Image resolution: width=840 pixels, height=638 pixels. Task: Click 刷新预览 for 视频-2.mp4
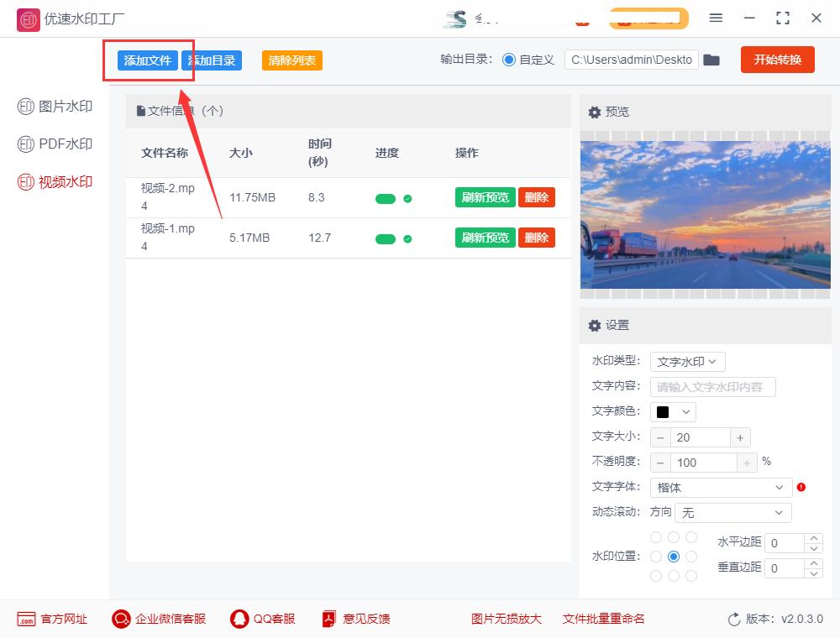click(485, 197)
